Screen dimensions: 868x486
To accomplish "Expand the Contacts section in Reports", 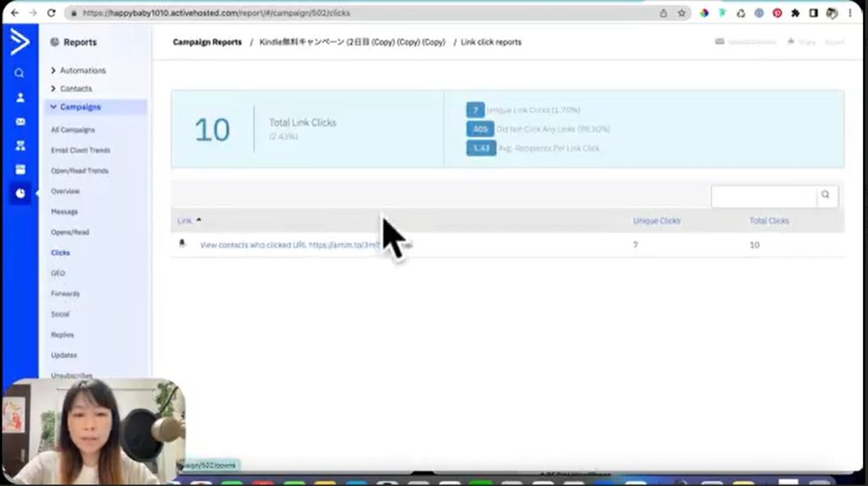I will coord(75,88).
